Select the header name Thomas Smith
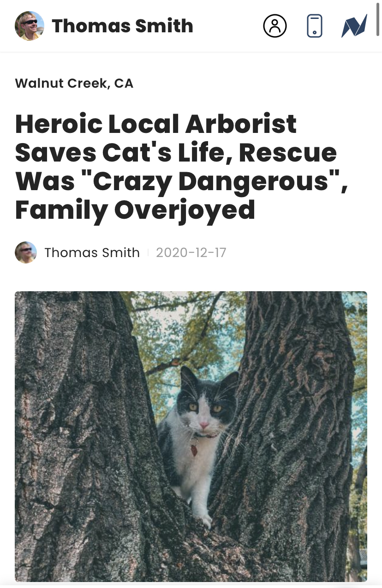This screenshot has height=588, width=382. tap(122, 26)
